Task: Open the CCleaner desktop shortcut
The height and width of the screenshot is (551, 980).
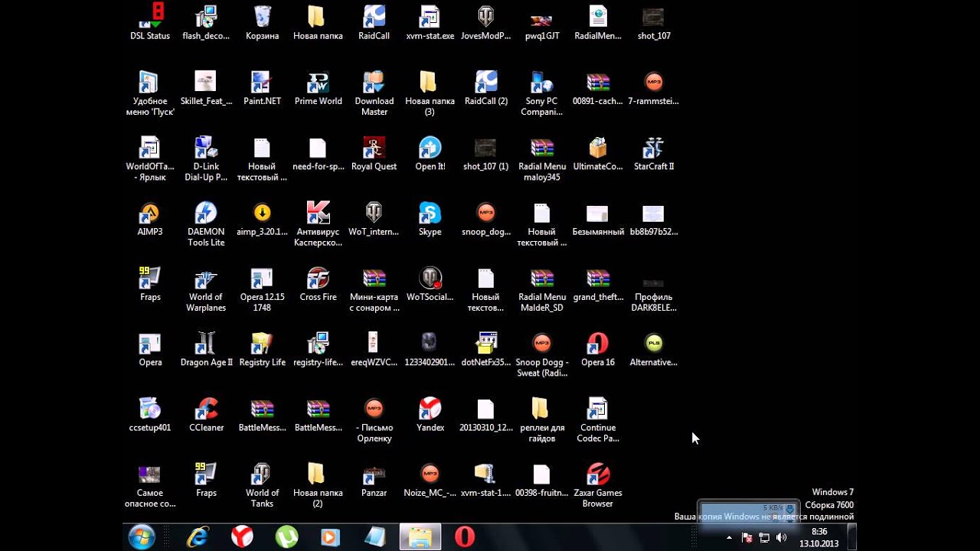Action: click(x=206, y=415)
